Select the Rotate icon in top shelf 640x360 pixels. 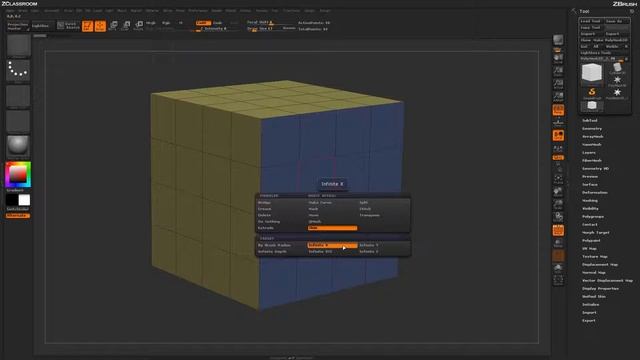(139, 26)
